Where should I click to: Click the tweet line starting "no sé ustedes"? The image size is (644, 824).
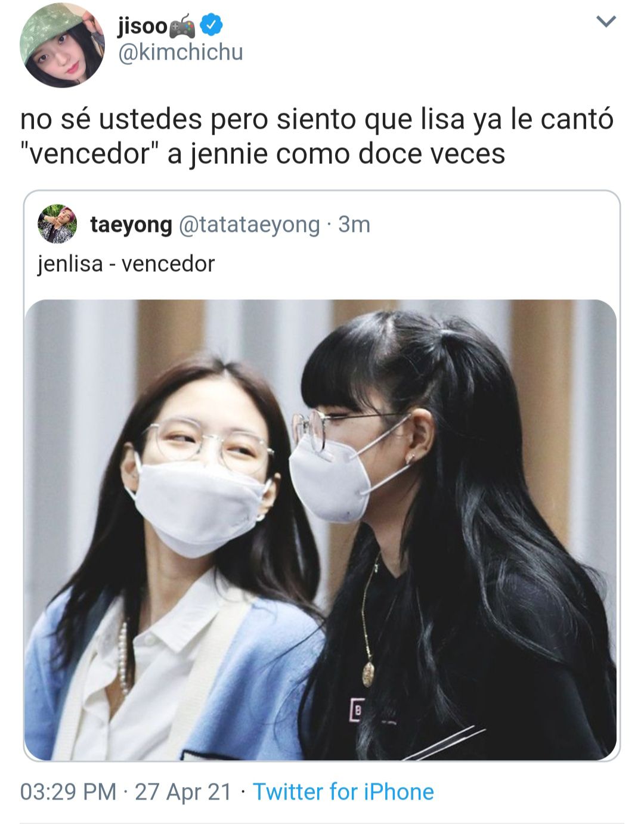(317, 119)
